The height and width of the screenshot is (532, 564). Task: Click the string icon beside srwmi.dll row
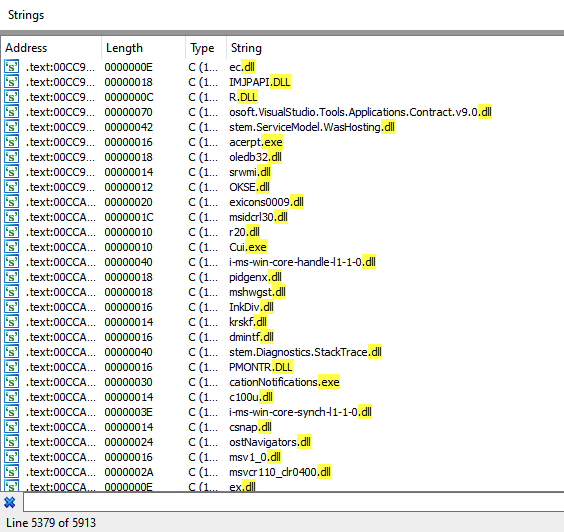[12, 172]
